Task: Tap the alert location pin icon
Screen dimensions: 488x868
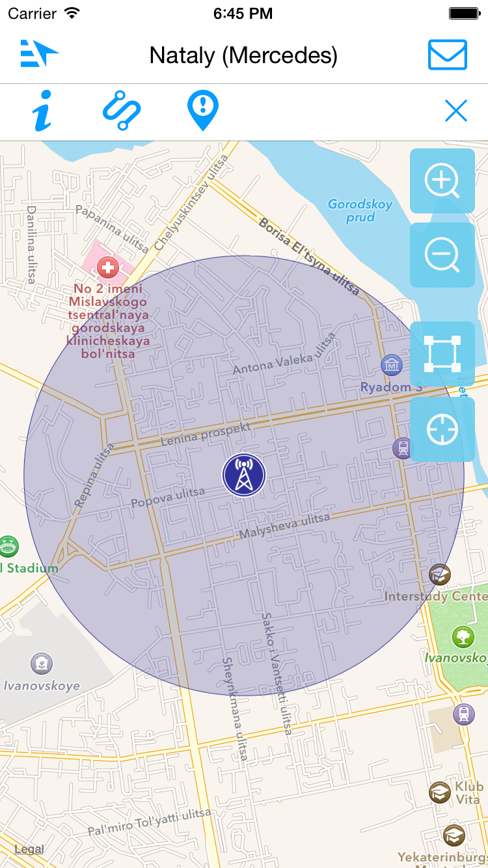Action: (x=203, y=111)
